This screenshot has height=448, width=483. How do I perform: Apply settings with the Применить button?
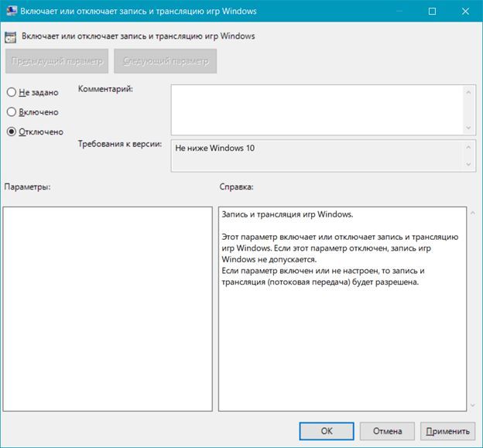(447, 431)
